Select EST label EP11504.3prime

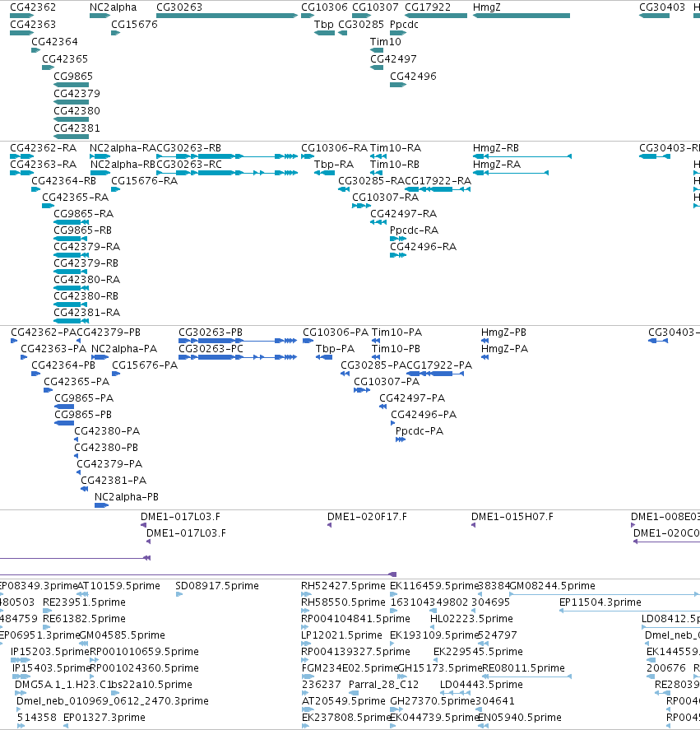(600, 602)
